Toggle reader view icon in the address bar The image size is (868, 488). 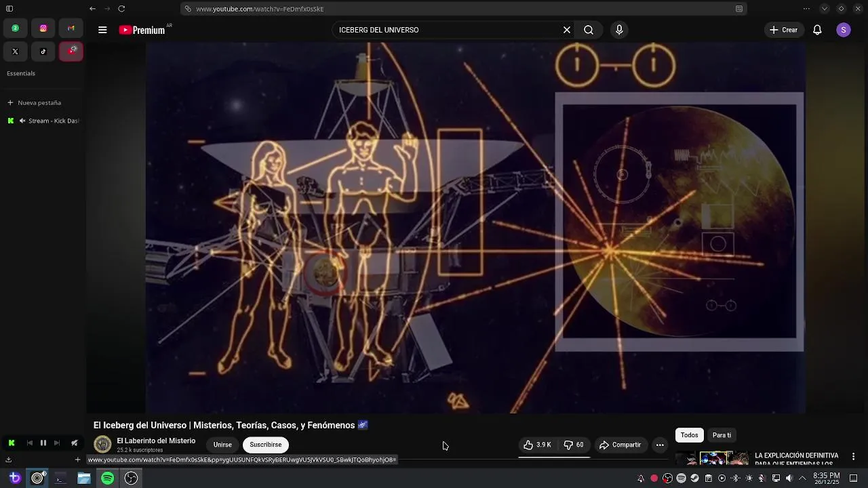point(739,9)
